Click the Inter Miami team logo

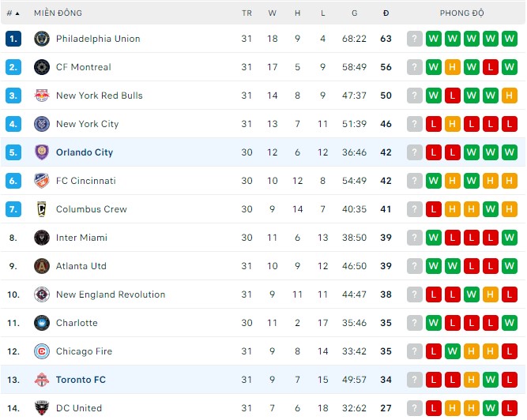(x=42, y=238)
